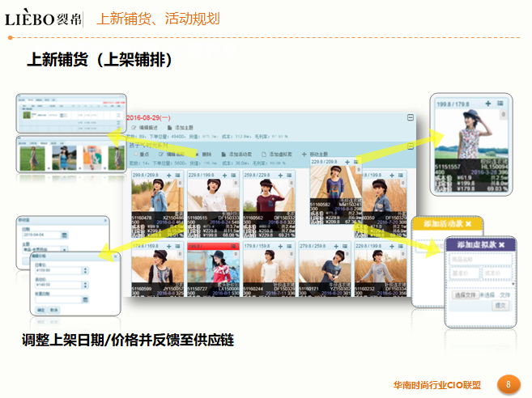Click the 编辑描述 edit description button
Image resolution: width=532 pixels, height=398 pixels.
point(144,128)
